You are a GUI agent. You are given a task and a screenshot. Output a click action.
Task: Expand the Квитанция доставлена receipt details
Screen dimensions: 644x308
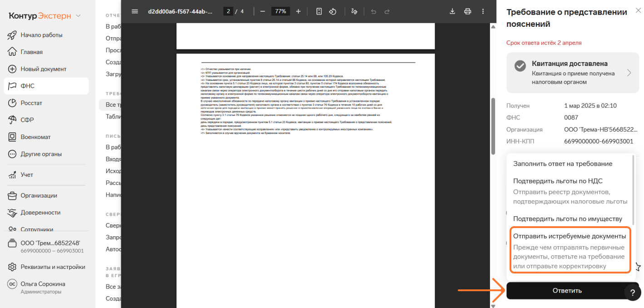pos(629,73)
